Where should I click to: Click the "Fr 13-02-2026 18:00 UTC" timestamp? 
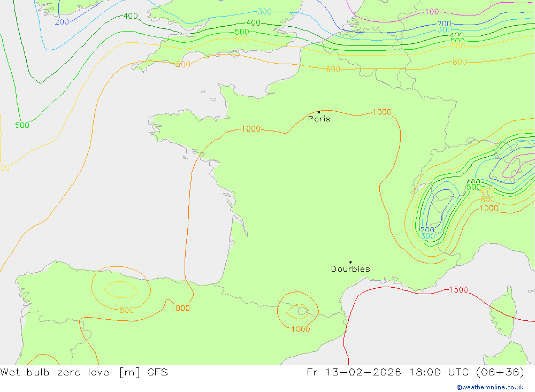coord(388,372)
